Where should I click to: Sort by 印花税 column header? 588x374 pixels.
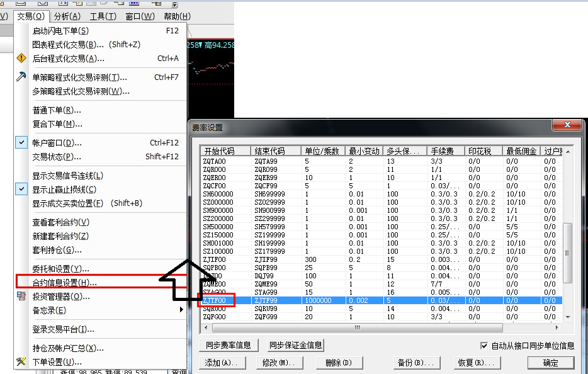pyautogui.click(x=483, y=151)
